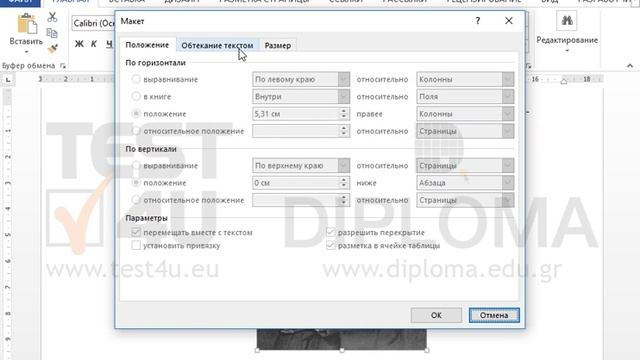This screenshot has height=360, width=640.
Task: Select vertical положение radio button
Action: tap(136, 182)
